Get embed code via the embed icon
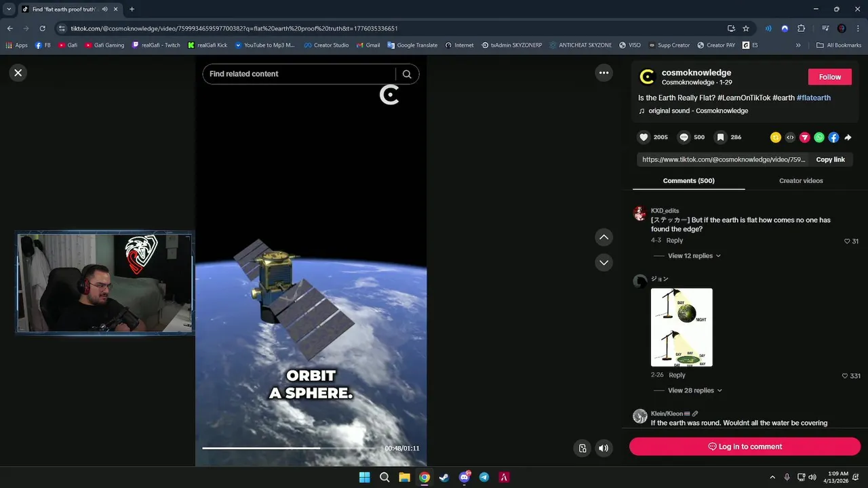The image size is (868, 488). click(790, 138)
